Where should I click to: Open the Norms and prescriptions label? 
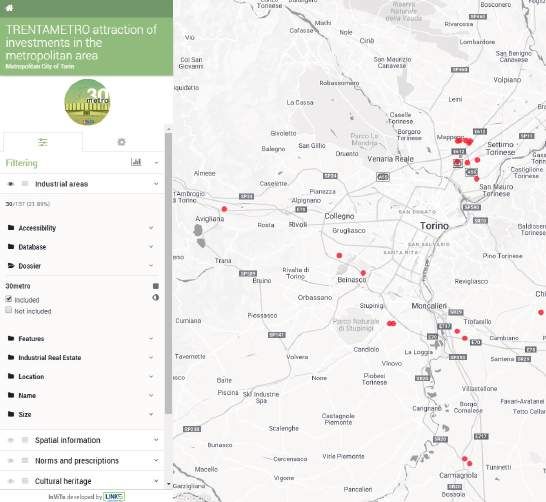[77, 461]
